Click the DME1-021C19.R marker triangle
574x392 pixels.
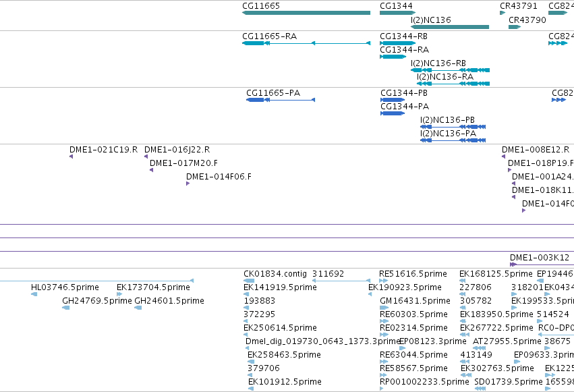[71, 157]
